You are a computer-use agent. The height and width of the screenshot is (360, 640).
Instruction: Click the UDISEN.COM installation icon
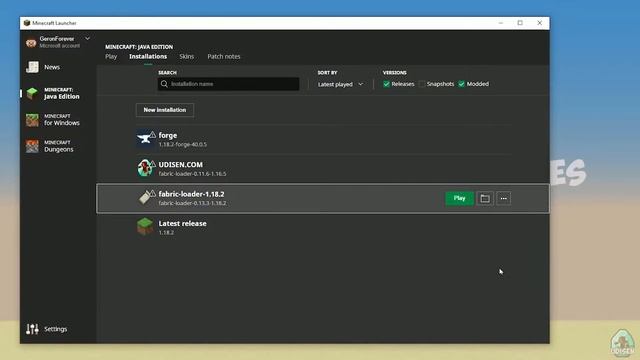pos(145,168)
